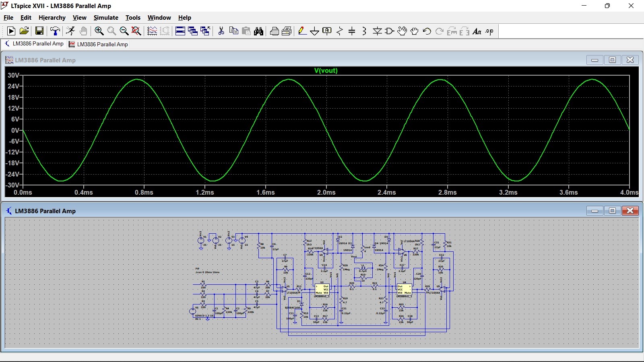Click the Autorange plot icon

(152, 31)
